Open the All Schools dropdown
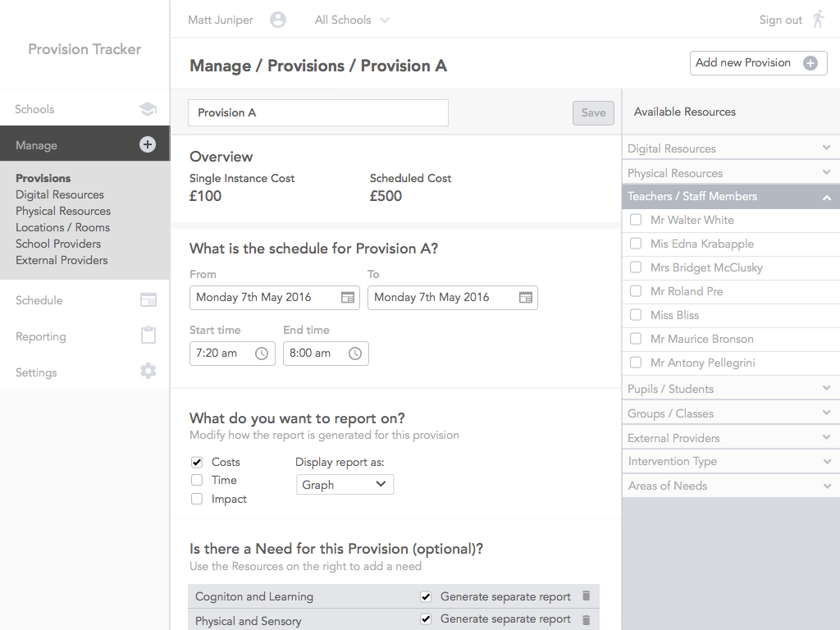This screenshot has width=840, height=630. point(351,20)
